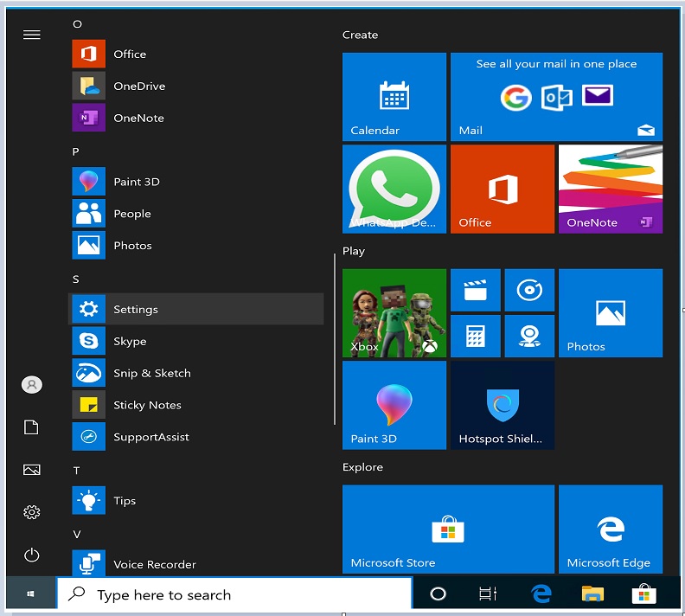
Task: Open File Explorer from the taskbar
Action: pyautogui.click(x=592, y=594)
